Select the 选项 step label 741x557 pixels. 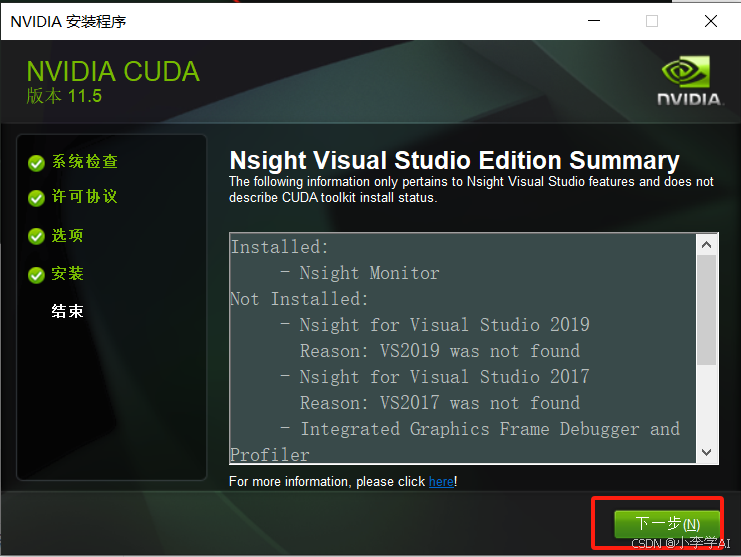[68, 235]
